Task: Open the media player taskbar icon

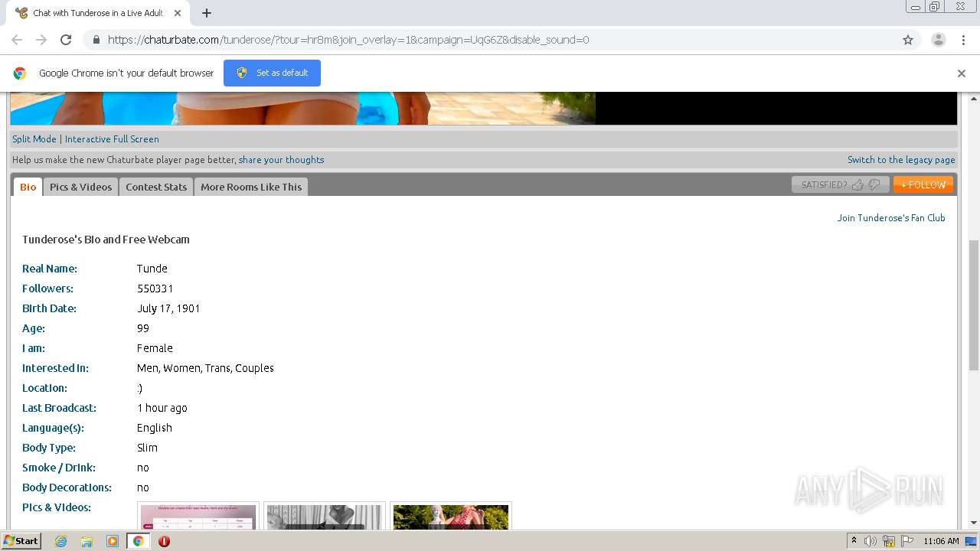Action: tap(112, 541)
